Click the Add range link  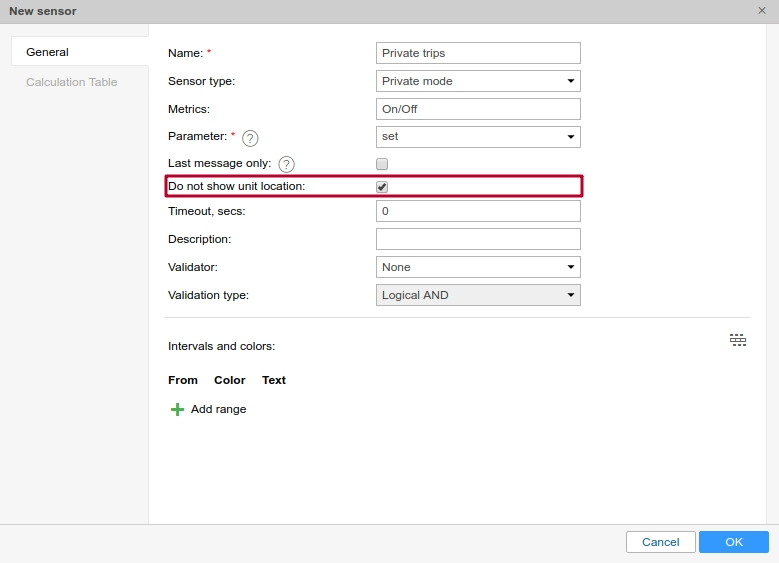coord(218,409)
